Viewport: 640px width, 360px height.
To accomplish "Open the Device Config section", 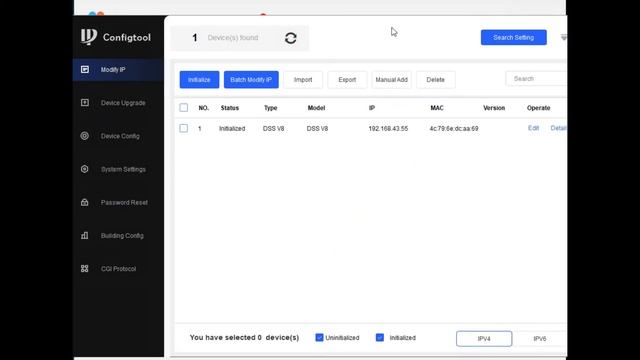I will point(120,136).
